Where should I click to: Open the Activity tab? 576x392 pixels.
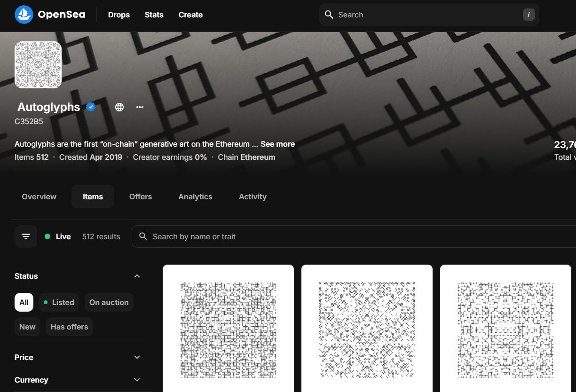tap(252, 196)
